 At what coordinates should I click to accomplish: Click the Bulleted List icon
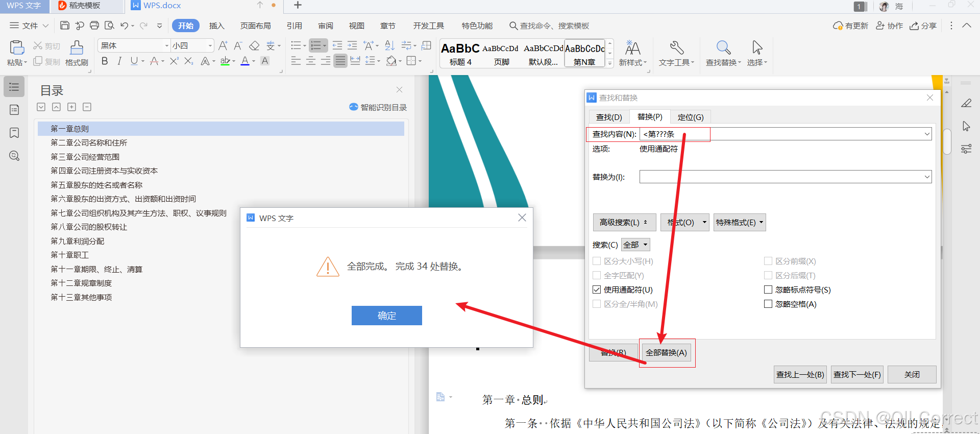coord(296,45)
